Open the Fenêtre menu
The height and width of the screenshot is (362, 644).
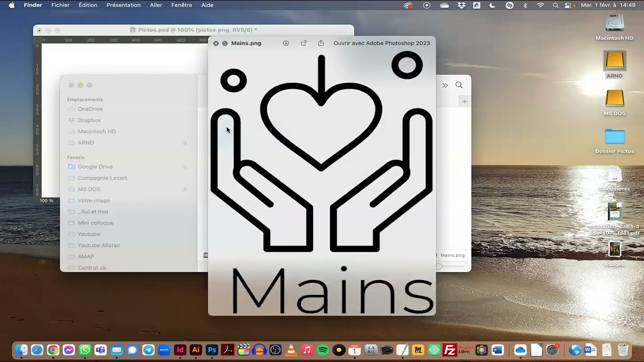182,5
